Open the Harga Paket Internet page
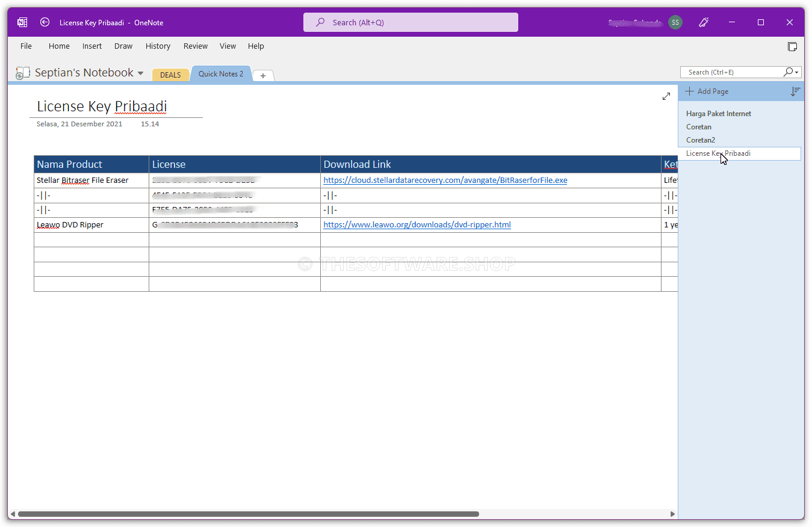This screenshot has height=527, width=812. (719, 114)
